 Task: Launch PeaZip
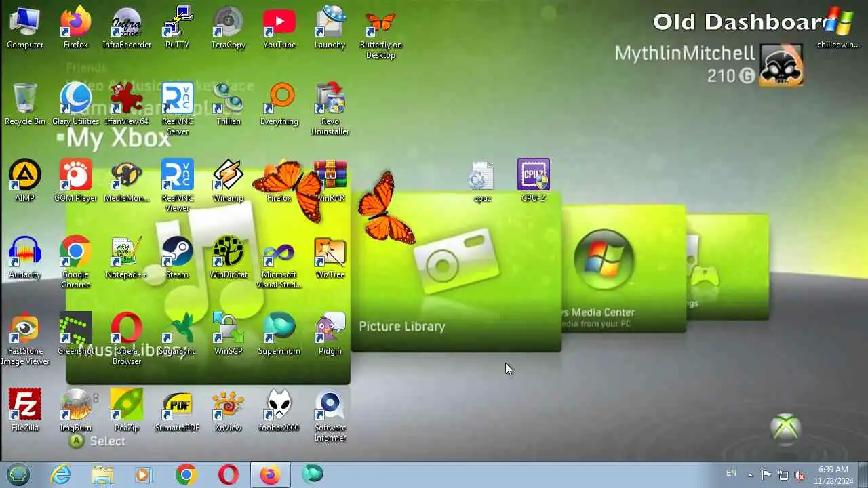click(127, 411)
